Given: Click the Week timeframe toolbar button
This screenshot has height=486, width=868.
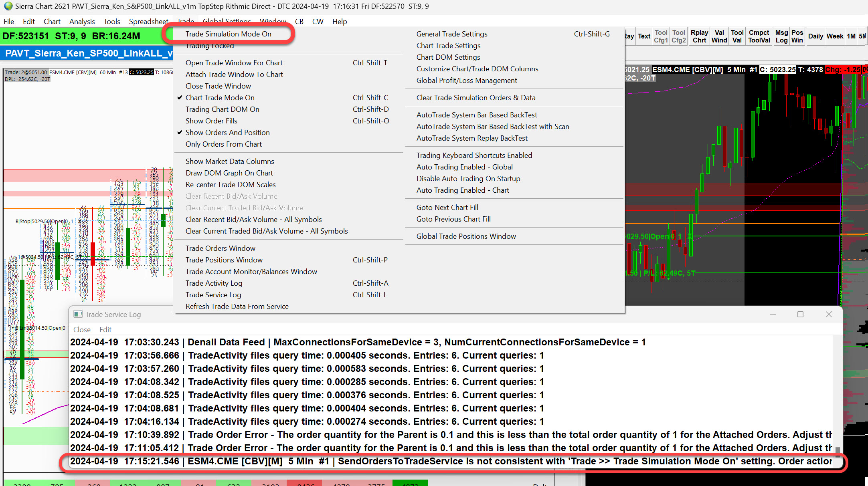Looking at the screenshot, I should pos(835,36).
